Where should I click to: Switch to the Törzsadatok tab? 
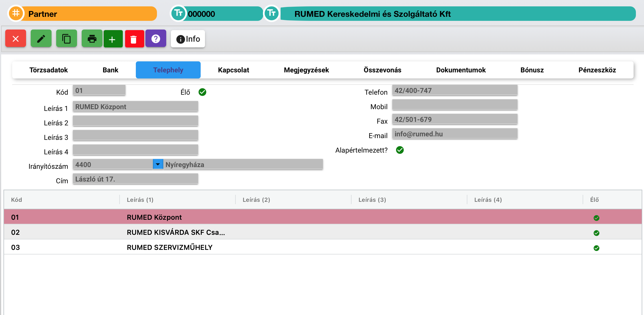[x=49, y=70]
